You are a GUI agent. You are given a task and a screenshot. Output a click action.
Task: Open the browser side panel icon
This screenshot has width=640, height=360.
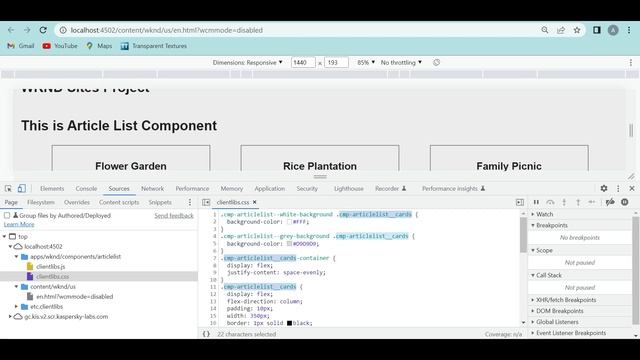[x=597, y=30]
